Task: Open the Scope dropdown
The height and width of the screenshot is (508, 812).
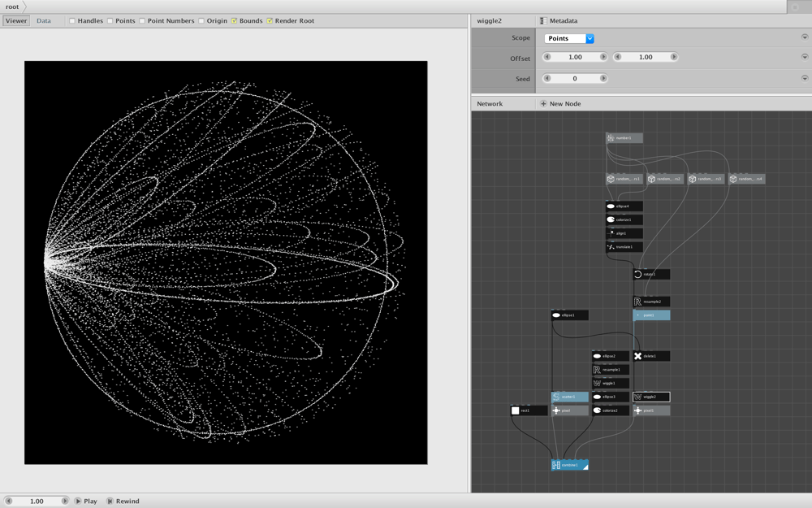Action: pos(568,38)
